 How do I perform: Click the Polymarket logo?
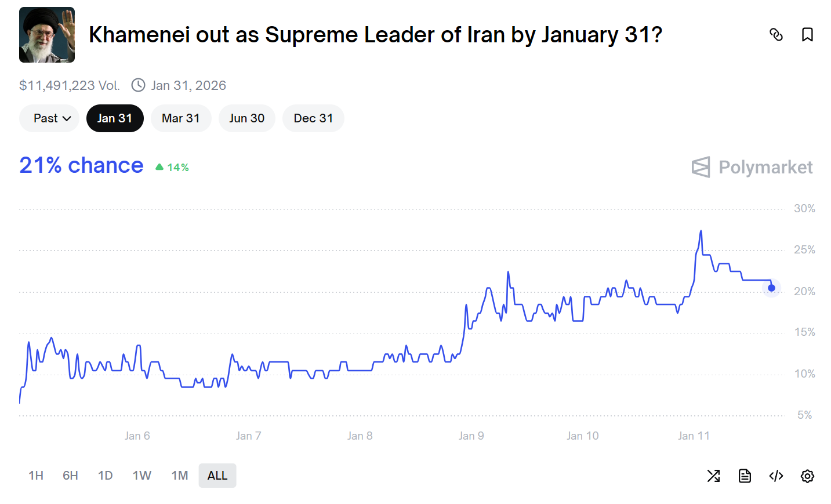752,167
